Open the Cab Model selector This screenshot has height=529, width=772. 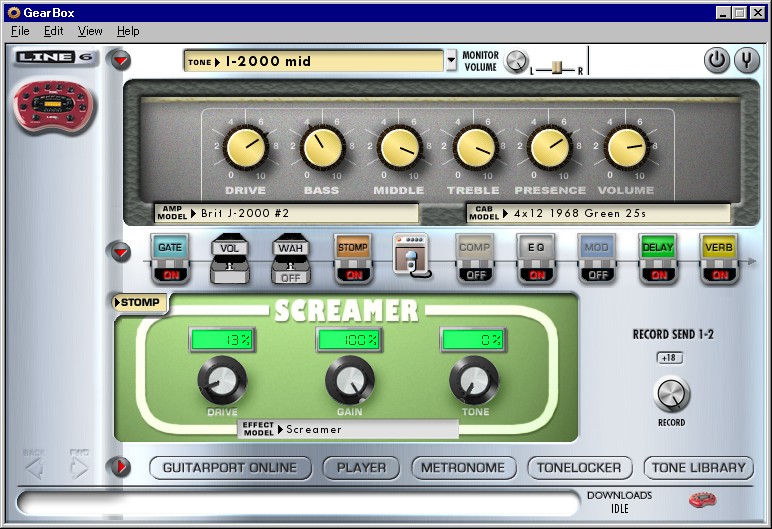598,213
